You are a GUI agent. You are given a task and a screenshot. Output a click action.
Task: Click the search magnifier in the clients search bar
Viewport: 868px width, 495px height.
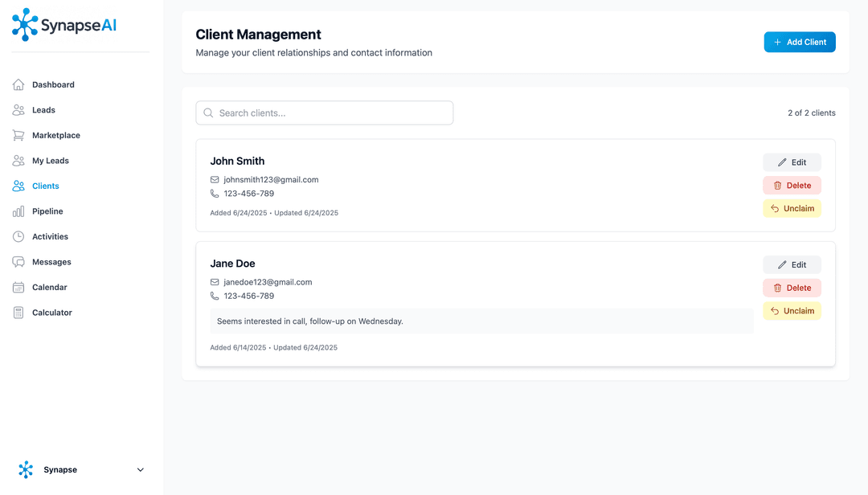pyautogui.click(x=209, y=112)
